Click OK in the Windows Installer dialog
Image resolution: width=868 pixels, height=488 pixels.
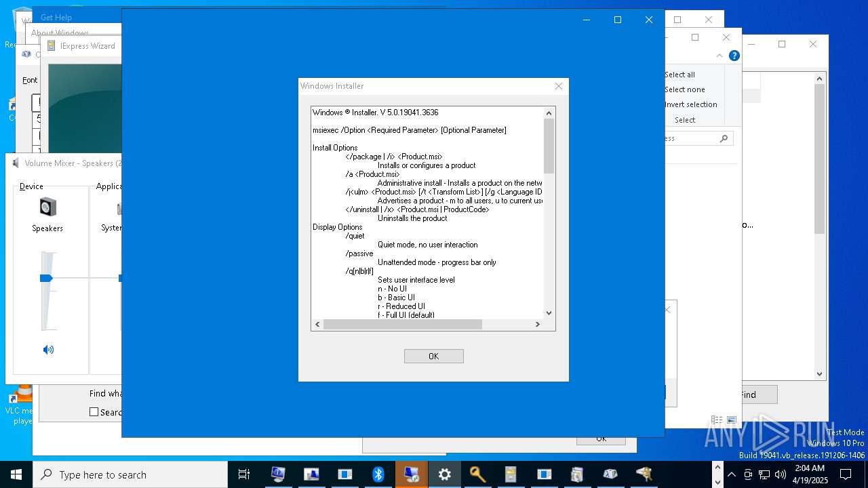pos(433,356)
